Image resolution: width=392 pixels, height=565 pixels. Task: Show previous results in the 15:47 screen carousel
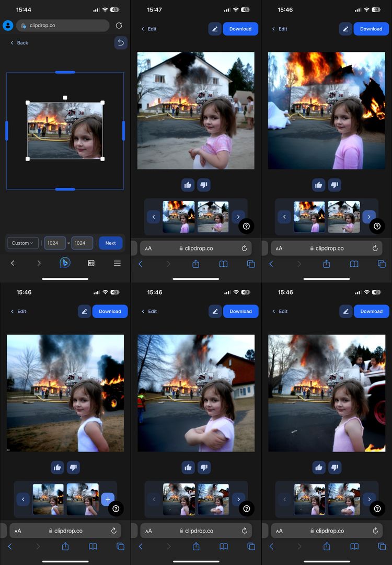tap(154, 217)
